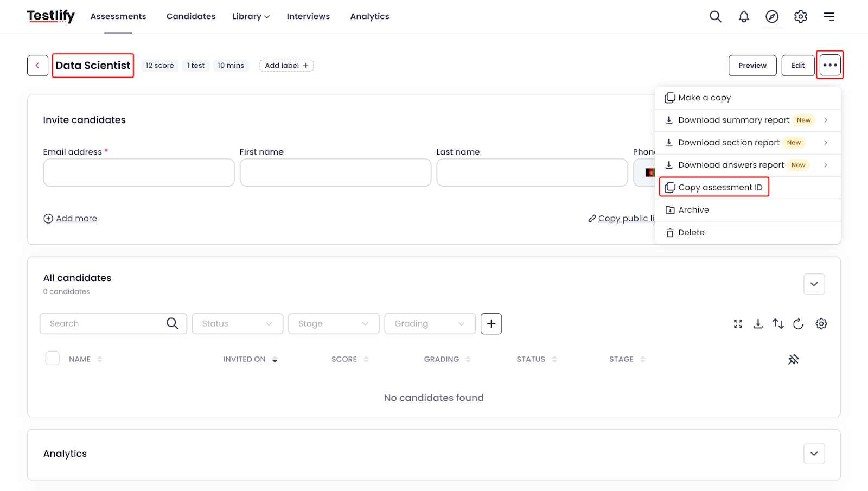Click the Data Scientist title
The width and height of the screenshot is (868, 491).
93,66
